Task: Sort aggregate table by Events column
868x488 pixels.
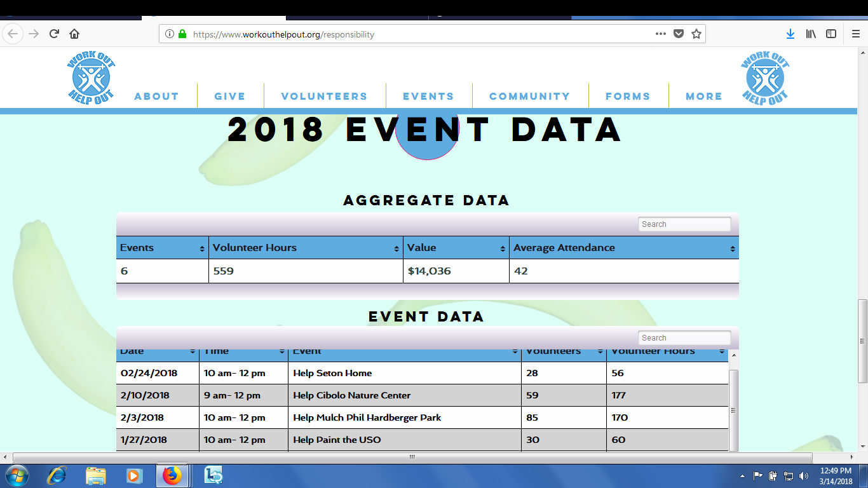Action: [x=162, y=248]
